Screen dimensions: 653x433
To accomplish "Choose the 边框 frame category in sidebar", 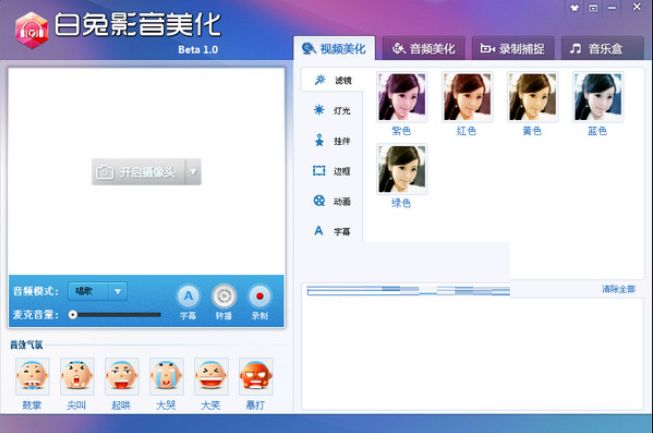I will [x=332, y=171].
